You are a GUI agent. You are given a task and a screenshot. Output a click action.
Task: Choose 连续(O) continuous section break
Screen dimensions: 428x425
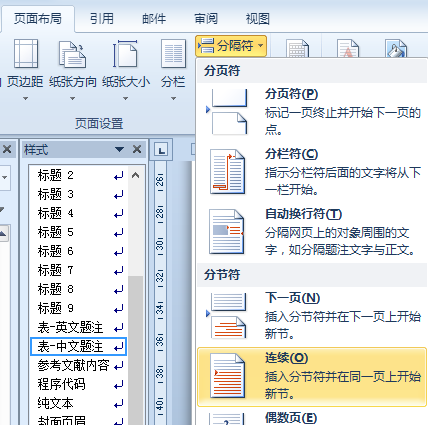(x=312, y=377)
